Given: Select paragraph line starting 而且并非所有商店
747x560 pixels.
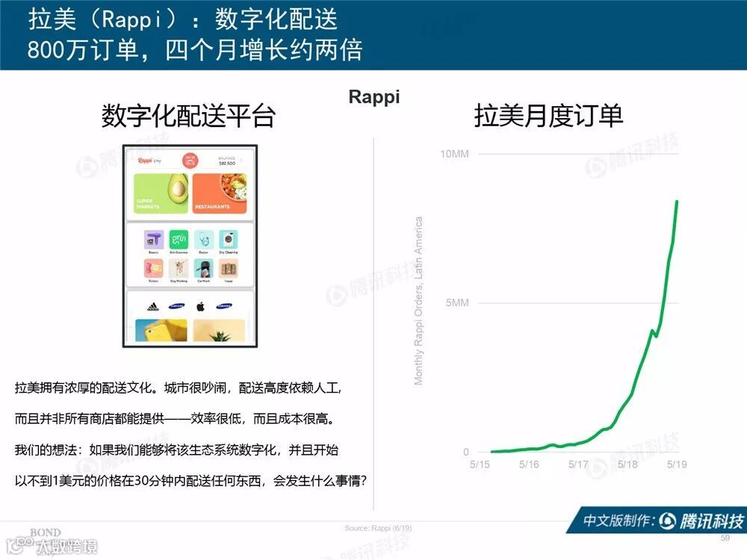Looking at the screenshot, I should coord(176,419).
